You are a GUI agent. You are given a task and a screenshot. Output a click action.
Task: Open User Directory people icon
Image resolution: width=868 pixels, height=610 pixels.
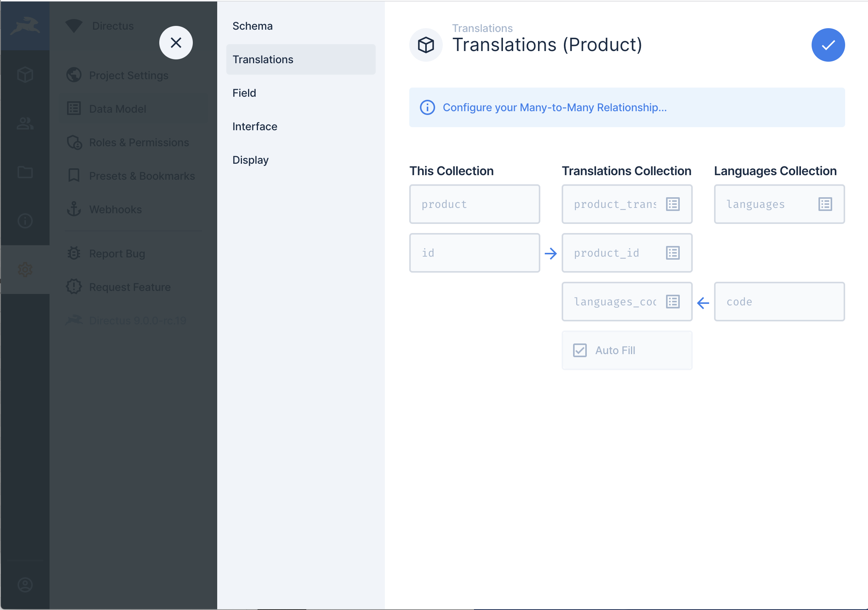(25, 123)
